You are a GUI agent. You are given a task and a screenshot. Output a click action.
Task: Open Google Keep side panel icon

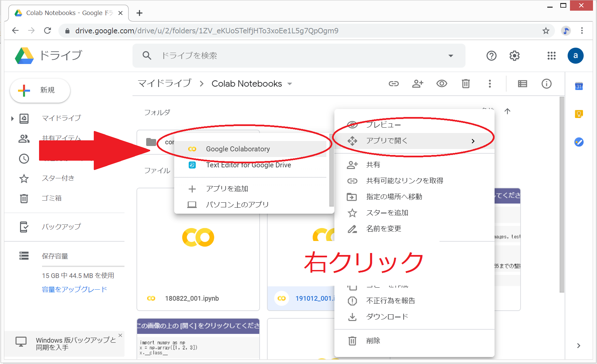coord(579,114)
